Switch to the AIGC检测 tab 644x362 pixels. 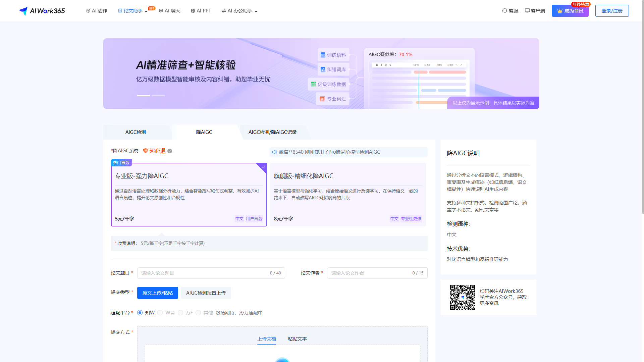point(136,132)
